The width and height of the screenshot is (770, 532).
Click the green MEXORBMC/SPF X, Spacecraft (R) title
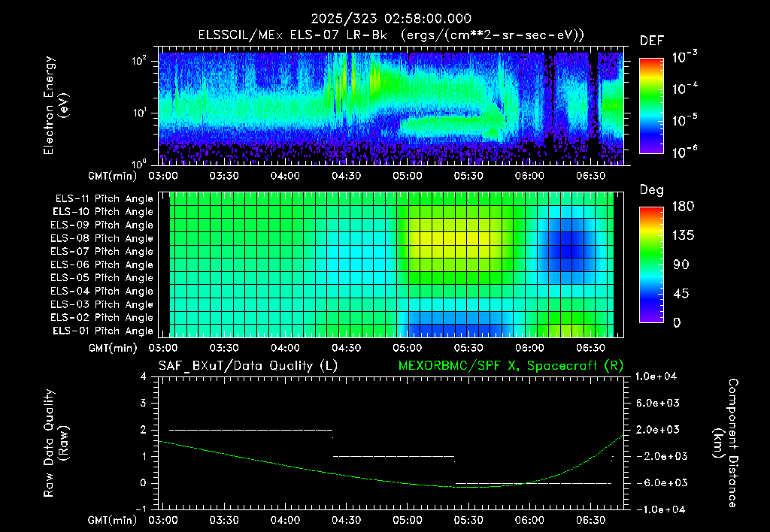tap(511, 366)
